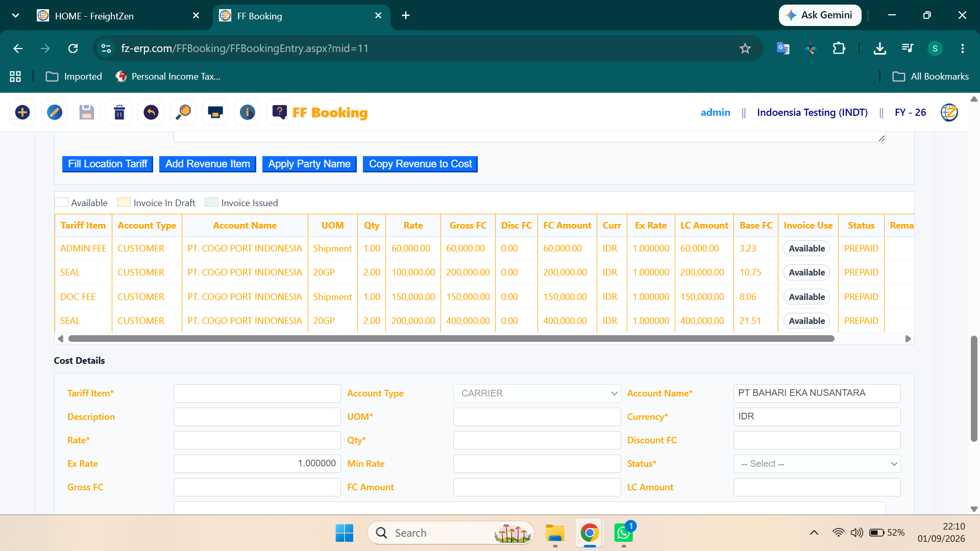Focus the Discount FC input field

click(817, 440)
